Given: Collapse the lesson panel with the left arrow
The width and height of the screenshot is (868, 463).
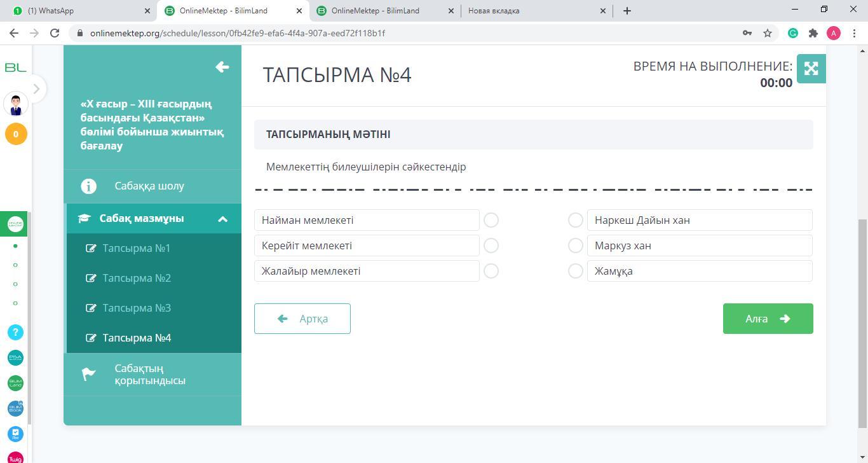Looking at the screenshot, I should [x=222, y=67].
